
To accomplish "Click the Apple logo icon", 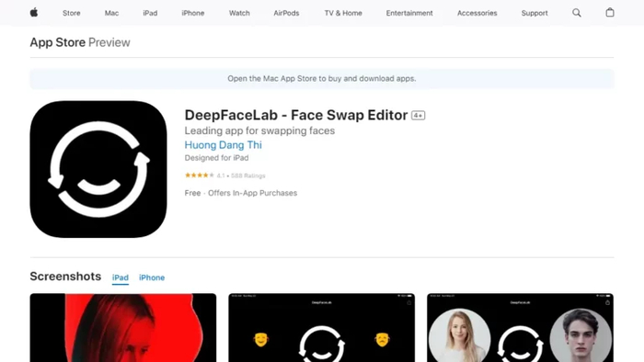I will pyautogui.click(x=34, y=13).
